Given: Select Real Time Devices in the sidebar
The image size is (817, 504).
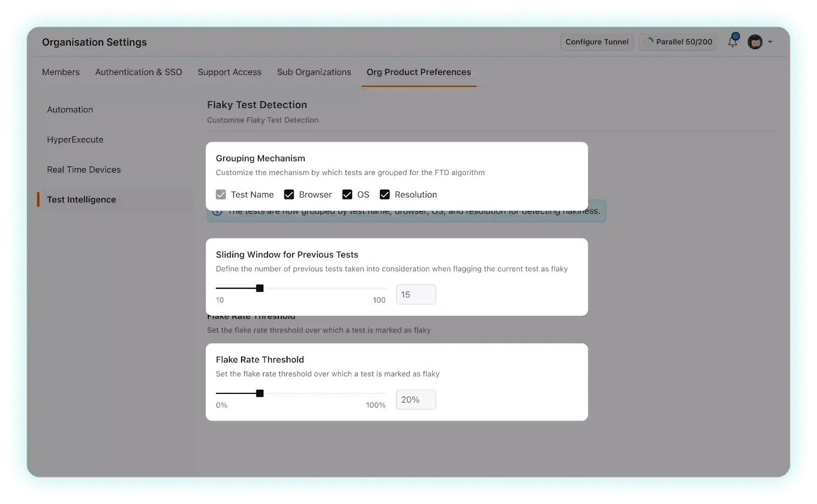Looking at the screenshot, I should (84, 170).
